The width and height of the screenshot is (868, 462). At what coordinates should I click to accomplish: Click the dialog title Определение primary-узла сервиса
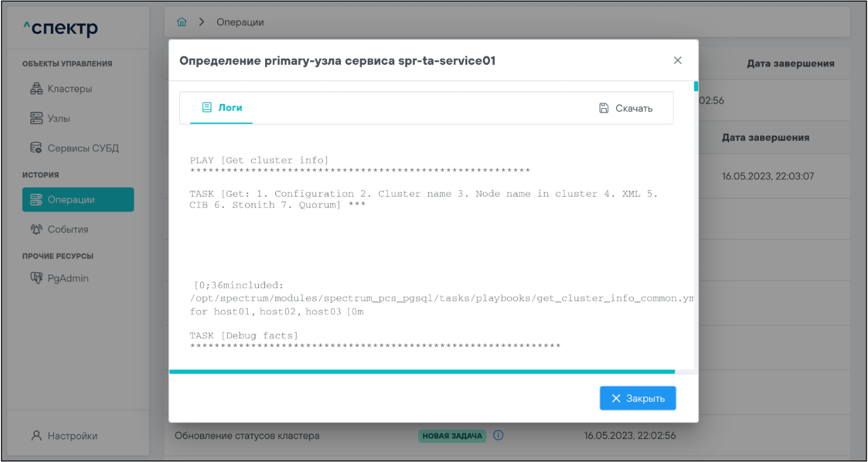(x=337, y=60)
